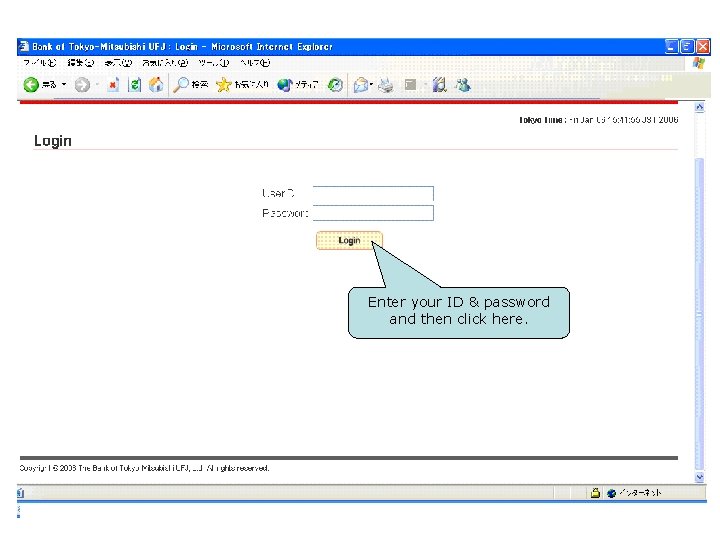Click the Internet zone globe in status bar
This screenshot has height=540, width=720.
[x=611, y=493]
